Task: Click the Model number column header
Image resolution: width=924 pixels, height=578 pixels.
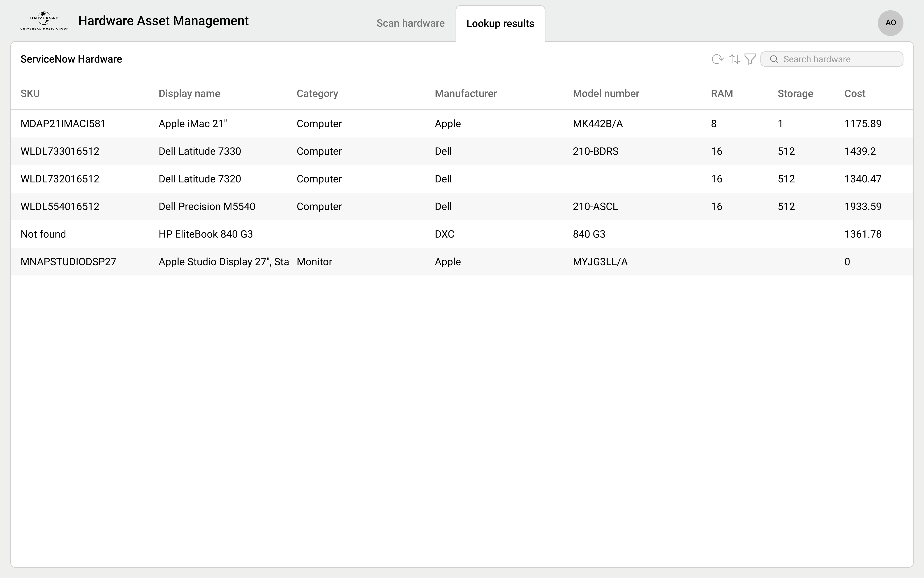Action: pyautogui.click(x=606, y=94)
